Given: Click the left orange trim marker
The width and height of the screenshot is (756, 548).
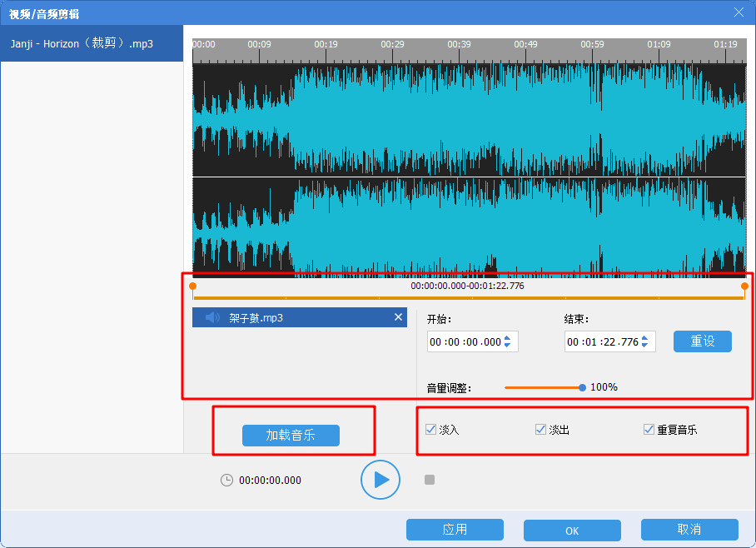Looking at the screenshot, I should click(193, 288).
